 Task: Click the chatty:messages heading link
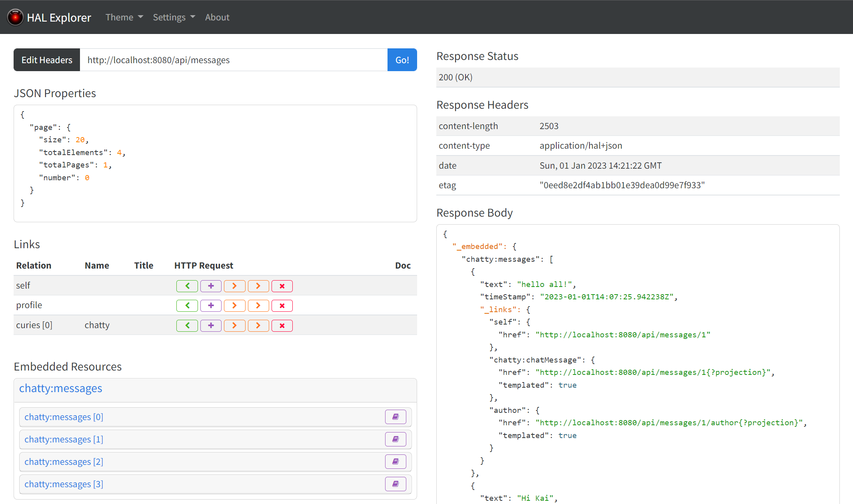click(x=61, y=388)
